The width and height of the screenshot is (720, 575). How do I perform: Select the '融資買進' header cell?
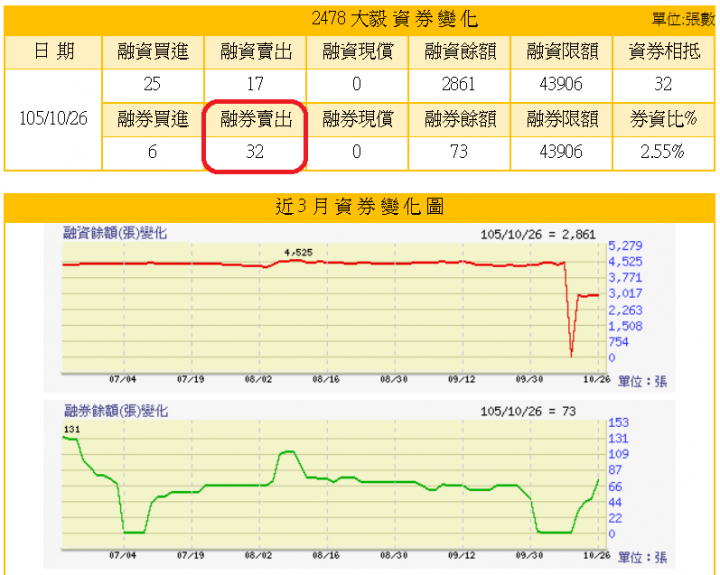(153, 51)
